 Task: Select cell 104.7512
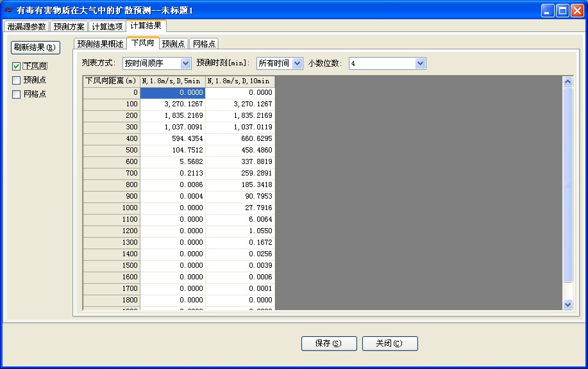[172, 150]
